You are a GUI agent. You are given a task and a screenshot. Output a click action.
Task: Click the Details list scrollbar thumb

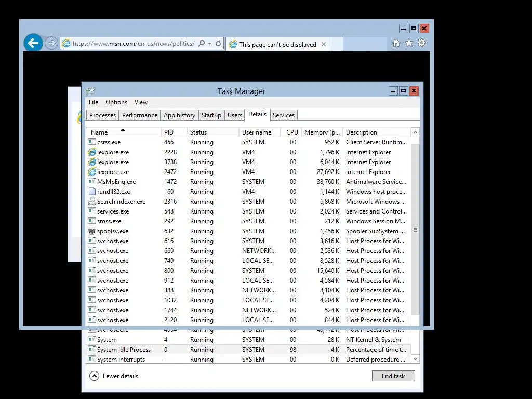click(x=415, y=230)
